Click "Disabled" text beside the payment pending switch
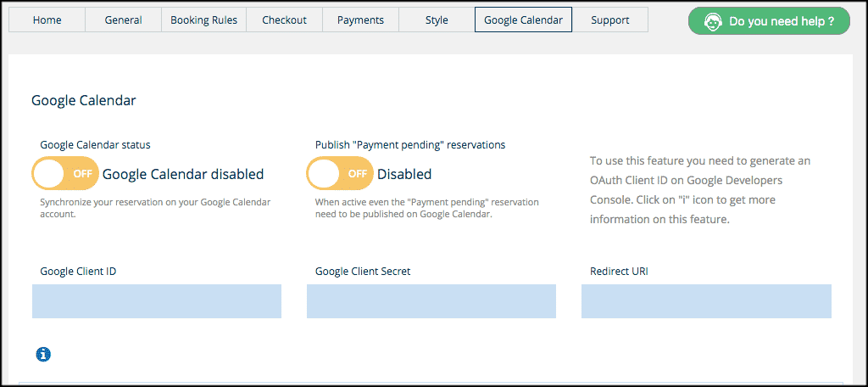Image resolution: width=868 pixels, height=387 pixels. 404,174
